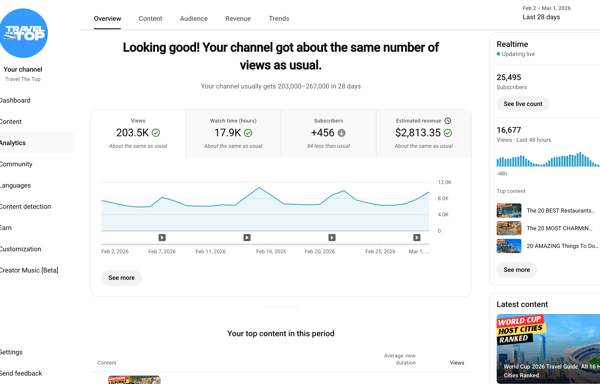Open the Overview tab
This screenshot has height=384, width=600.
click(x=107, y=18)
